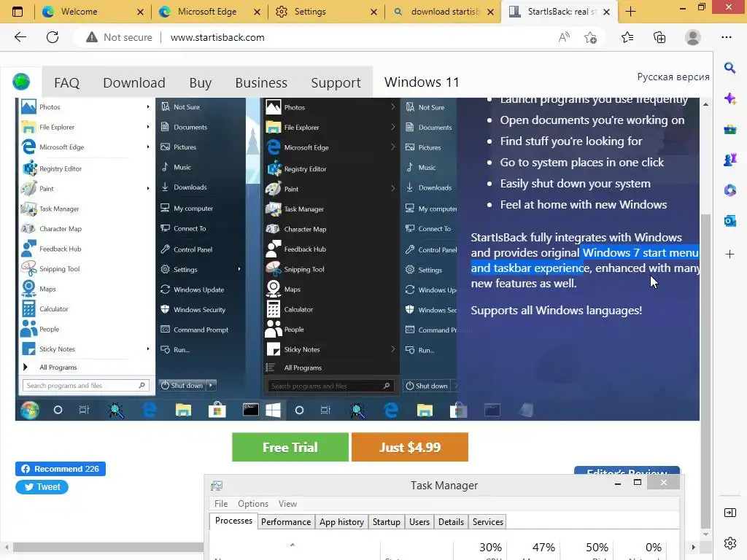Select the Performance tab in Task Manager
747x560 pixels.
tap(286, 522)
